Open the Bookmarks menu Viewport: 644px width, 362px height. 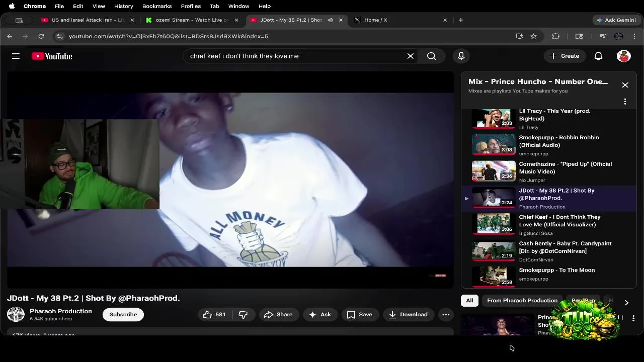157,6
